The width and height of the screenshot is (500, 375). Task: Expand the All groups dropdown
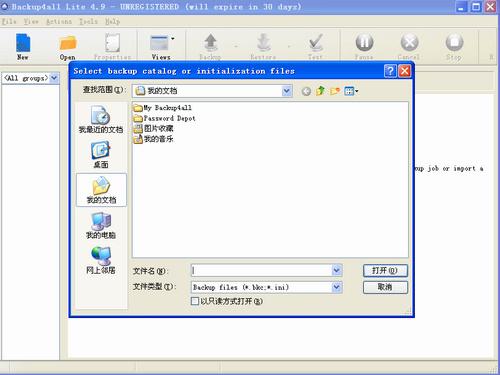point(54,78)
